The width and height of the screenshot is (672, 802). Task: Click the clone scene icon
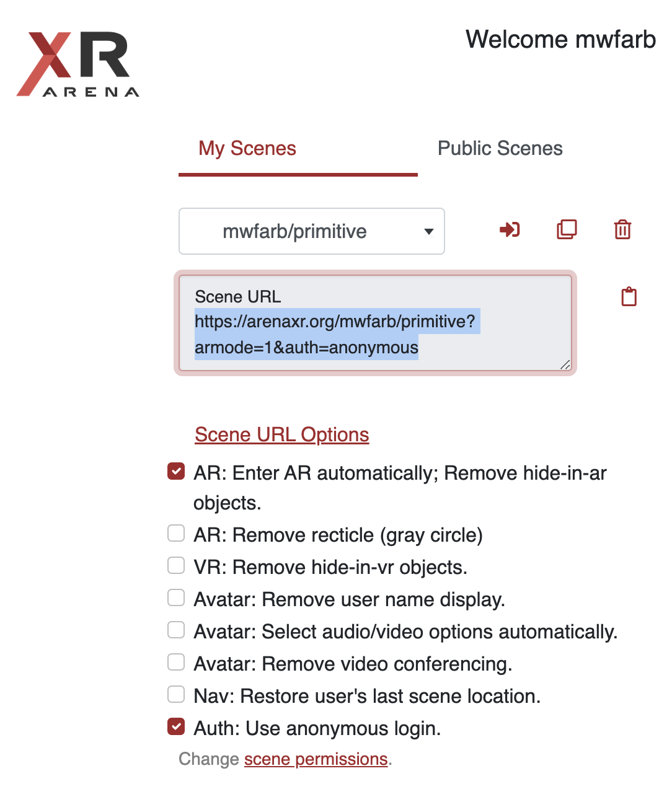(x=567, y=230)
